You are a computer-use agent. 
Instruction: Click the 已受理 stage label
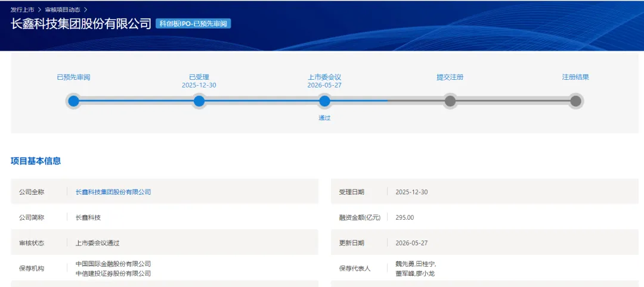point(199,77)
